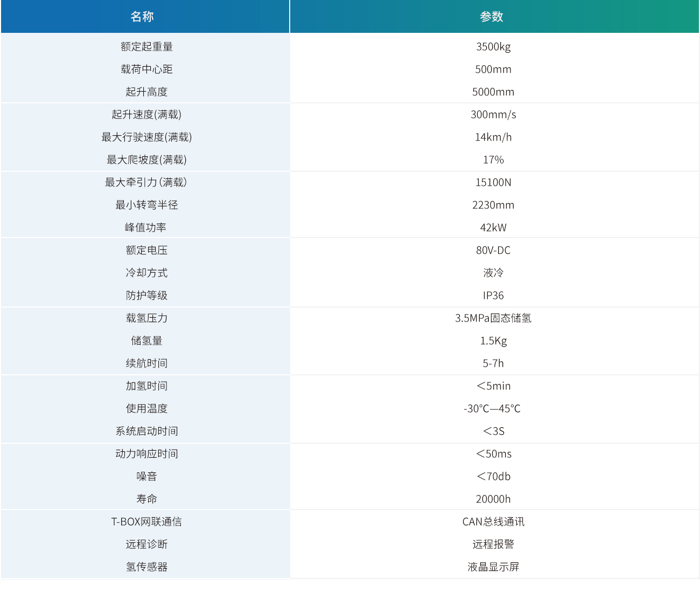Click the 42kW peak power value
700x593 pixels.
point(493,228)
